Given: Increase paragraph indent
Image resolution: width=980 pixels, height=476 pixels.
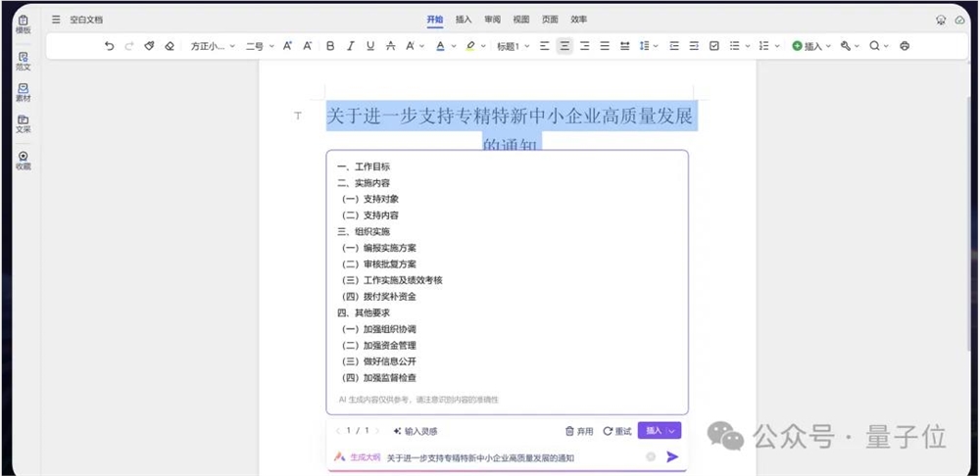Looking at the screenshot, I should [694, 46].
